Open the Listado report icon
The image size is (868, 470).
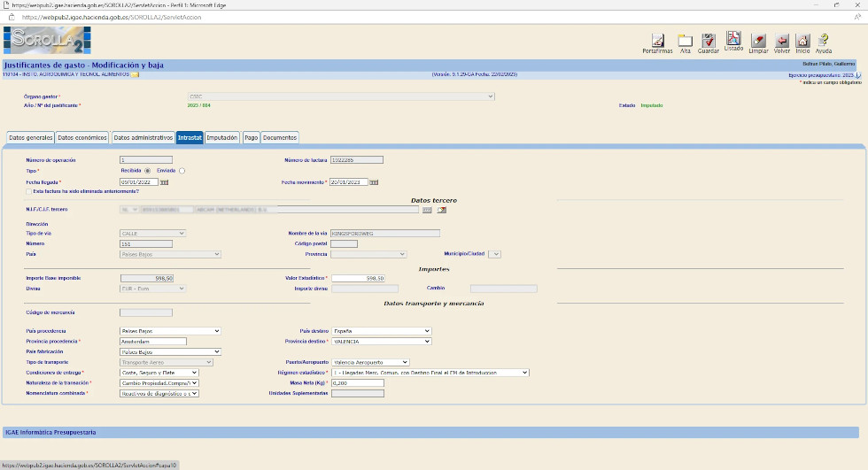click(x=733, y=40)
